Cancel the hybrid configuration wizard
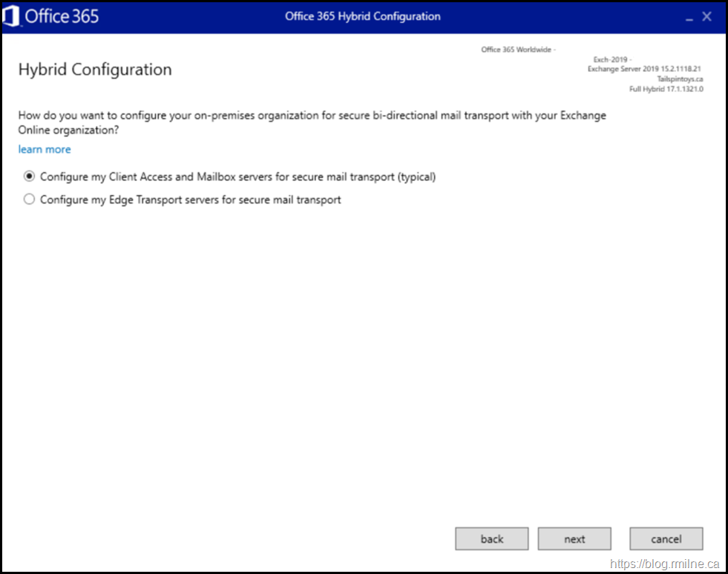728x574 pixels. pyautogui.click(x=666, y=539)
